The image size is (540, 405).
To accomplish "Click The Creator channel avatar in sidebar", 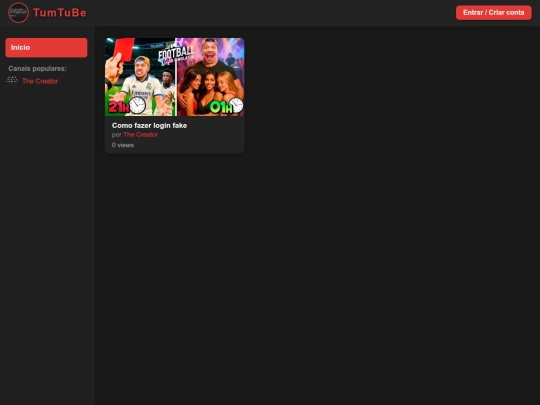I will coord(12,80).
